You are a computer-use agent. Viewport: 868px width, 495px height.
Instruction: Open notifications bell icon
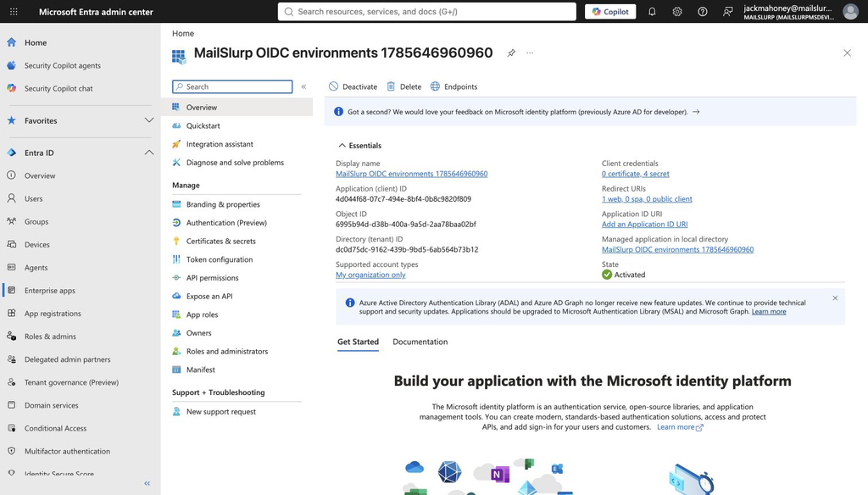tap(652, 12)
